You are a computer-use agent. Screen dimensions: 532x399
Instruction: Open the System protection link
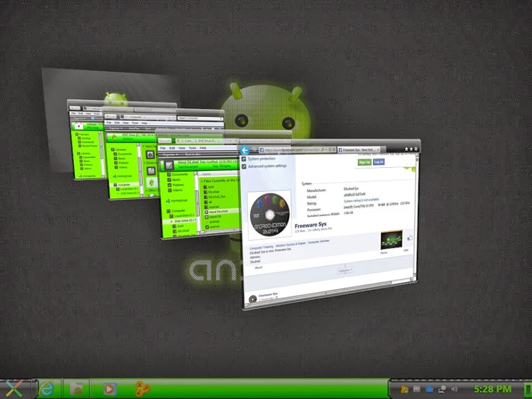pyautogui.click(x=261, y=159)
